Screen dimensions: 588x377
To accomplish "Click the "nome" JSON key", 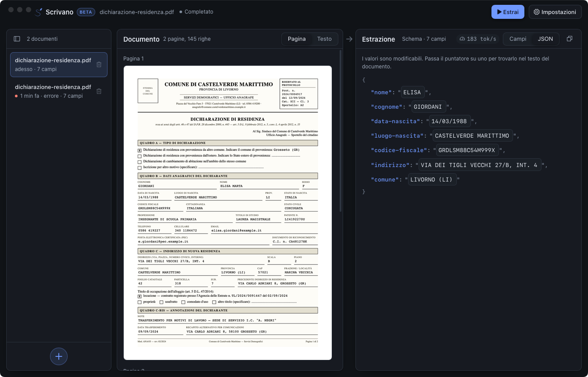I will tap(382, 92).
